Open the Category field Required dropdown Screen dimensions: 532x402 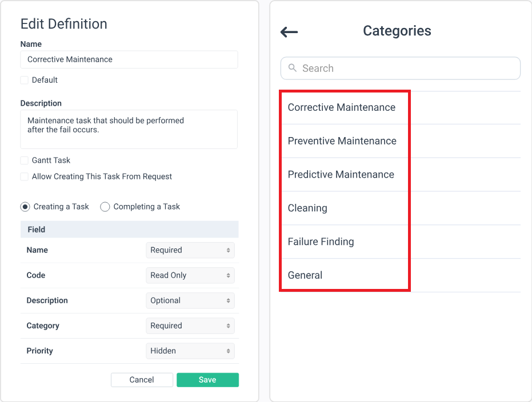pos(190,325)
